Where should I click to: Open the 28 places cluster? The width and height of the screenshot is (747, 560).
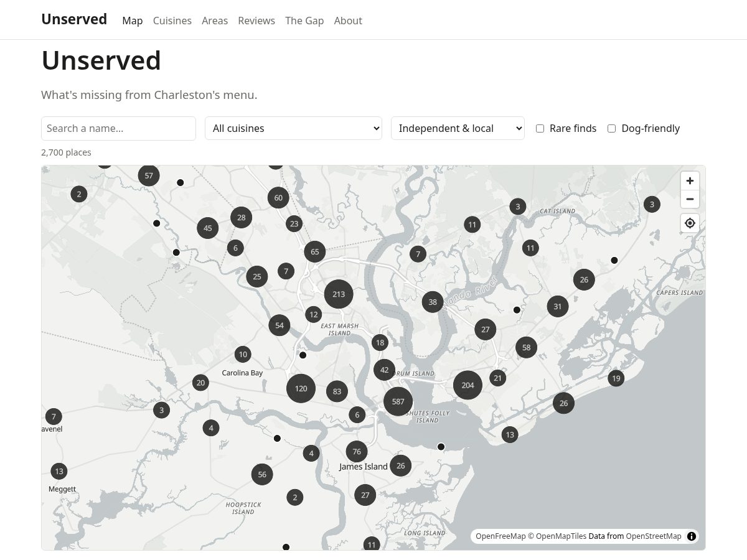coord(242,217)
